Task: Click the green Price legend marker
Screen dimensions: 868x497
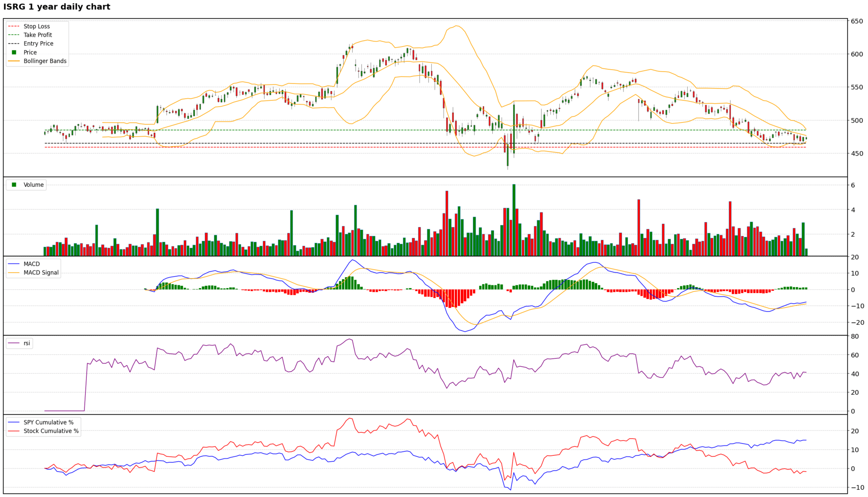Action: (14, 52)
